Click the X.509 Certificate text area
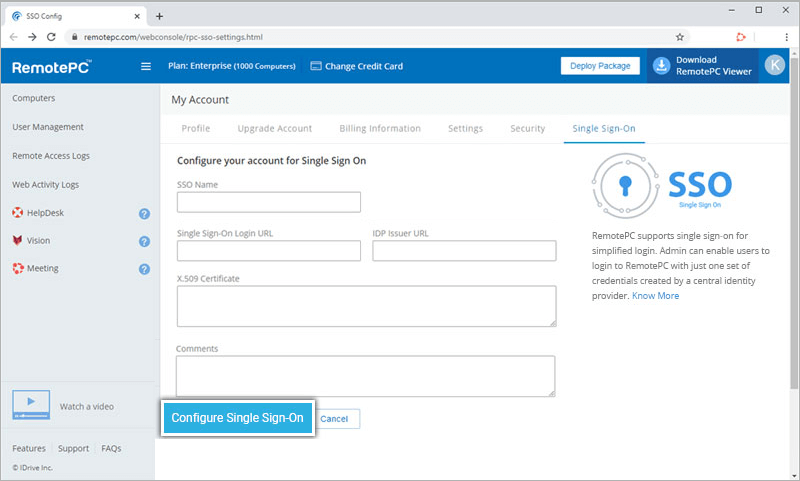Image resolution: width=800 pixels, height=481 pixels. [366, 306]
